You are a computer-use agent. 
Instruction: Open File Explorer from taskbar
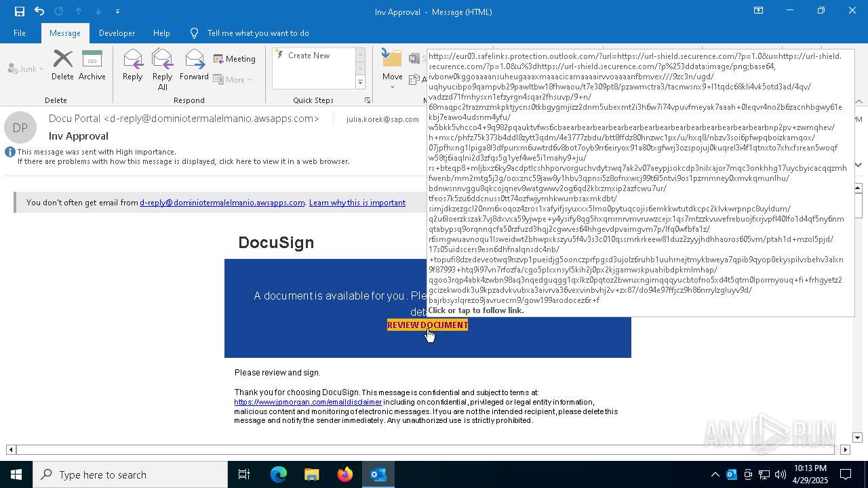[x=311, y=474]
